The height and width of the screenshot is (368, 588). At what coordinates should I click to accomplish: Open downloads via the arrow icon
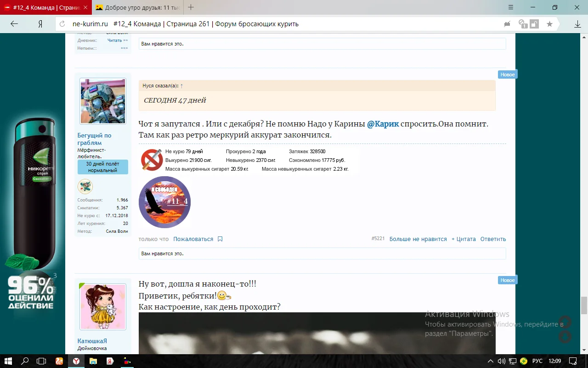click(577, 23)
